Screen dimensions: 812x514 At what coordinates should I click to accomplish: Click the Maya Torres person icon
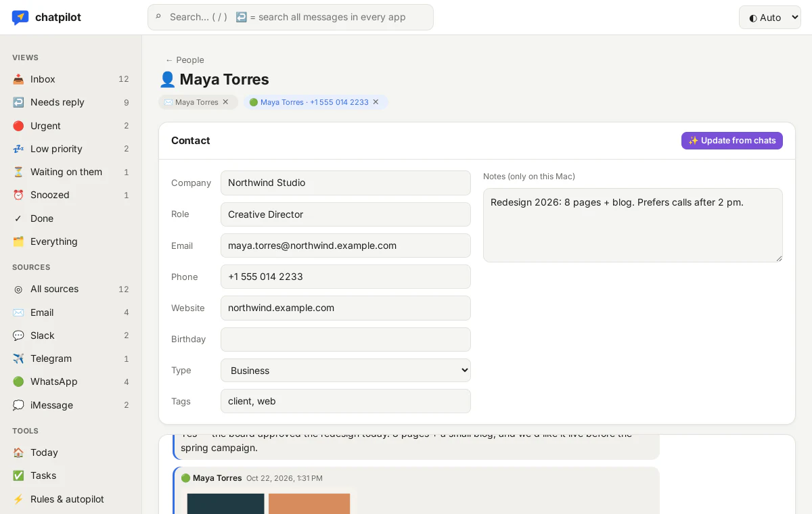(x=167, y=79)
